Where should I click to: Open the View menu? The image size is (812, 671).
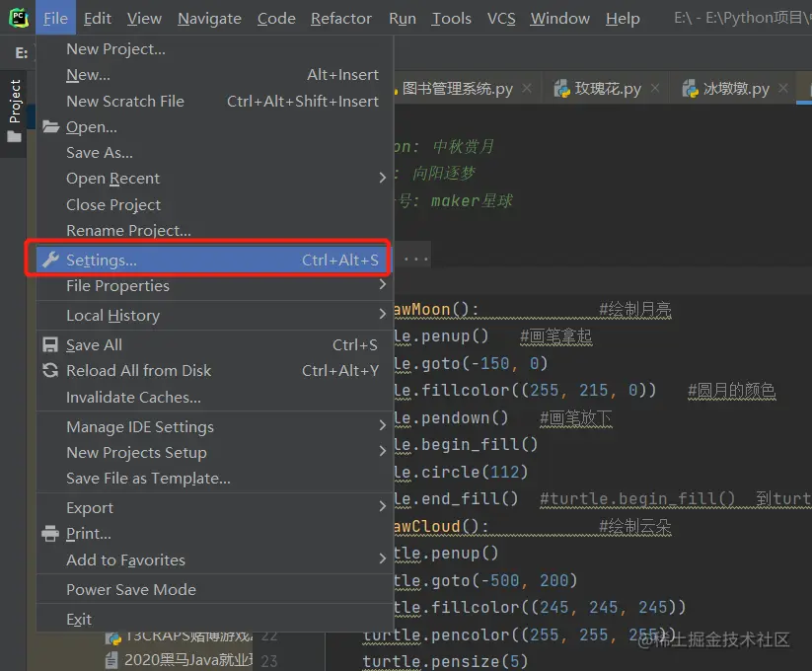coord(144,18)
